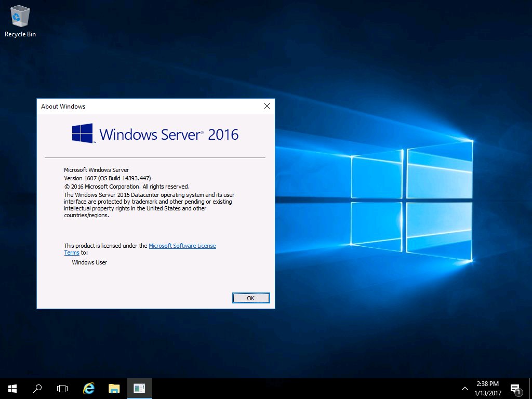This screenshot has height=399, width=532.
Task: Open the Recycle Bin desktop icon
Action: (20, 21)
